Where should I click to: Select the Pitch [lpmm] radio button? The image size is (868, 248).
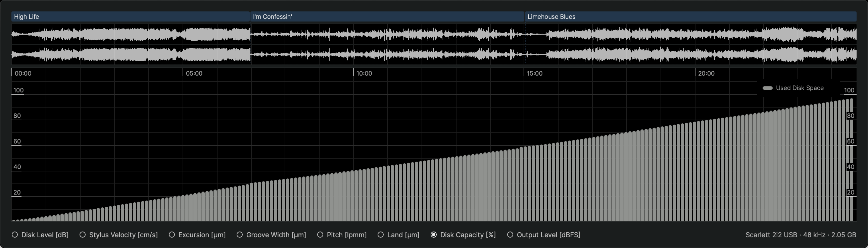tap(320, 235)
